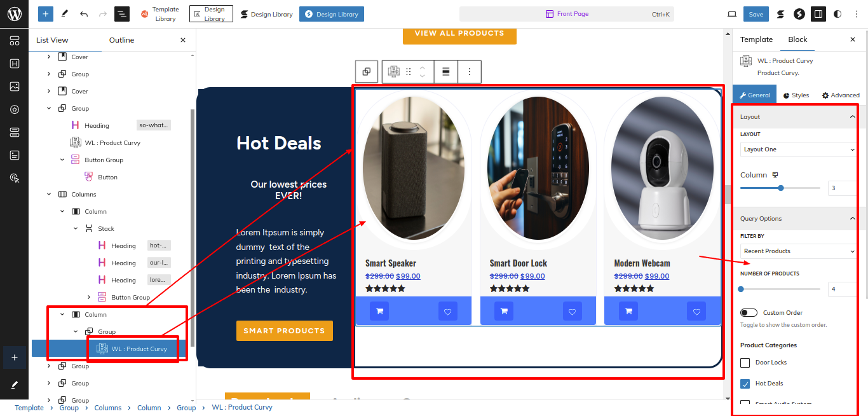Click the pencil icon at sidebar bottom
The image size is (868, 416).
point(14,385)
